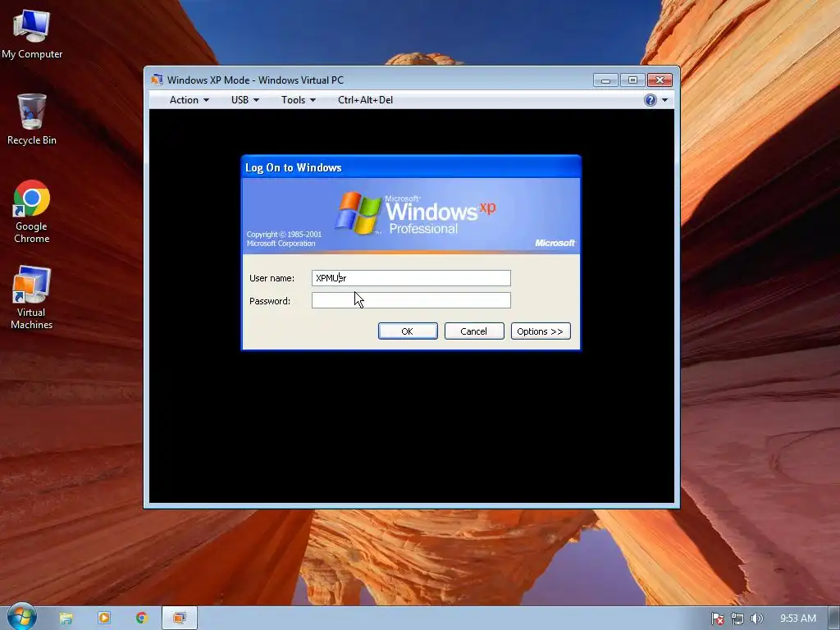Open Windows Media Player taskbar icon
Viewport: 840px width, 630px height.
pyautogui.click(x=104, y=618)
